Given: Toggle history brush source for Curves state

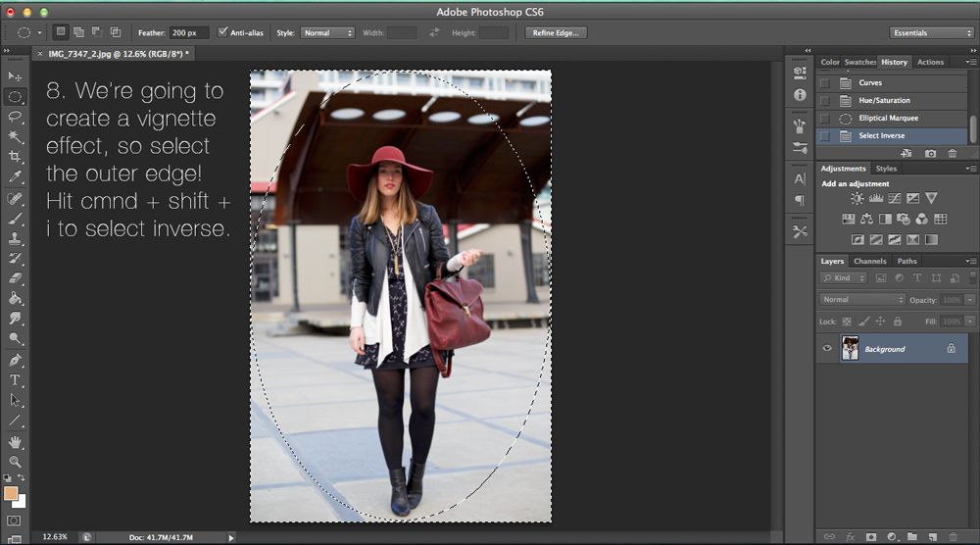Looking at the screenshot, I should [824, 83].
